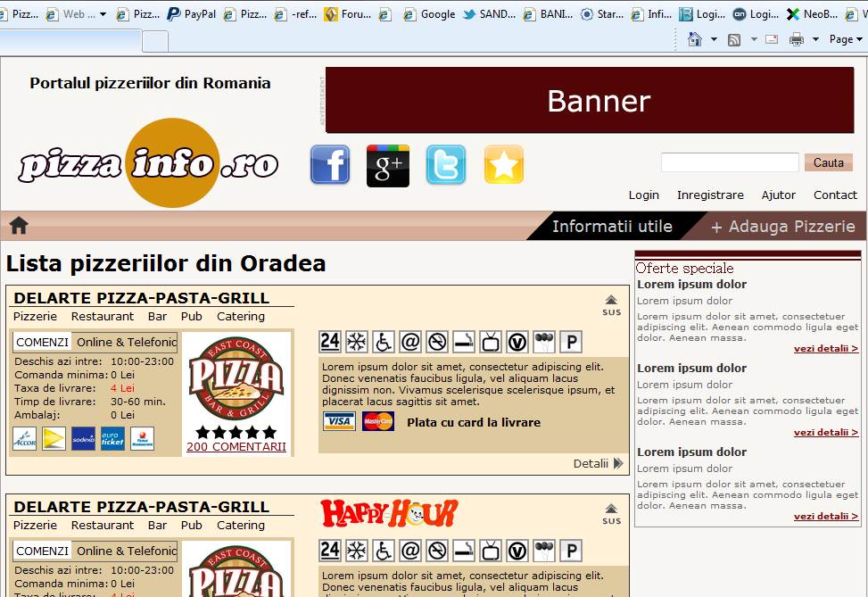Click the balloons party icon in first listing

click(x=544, y=343)
